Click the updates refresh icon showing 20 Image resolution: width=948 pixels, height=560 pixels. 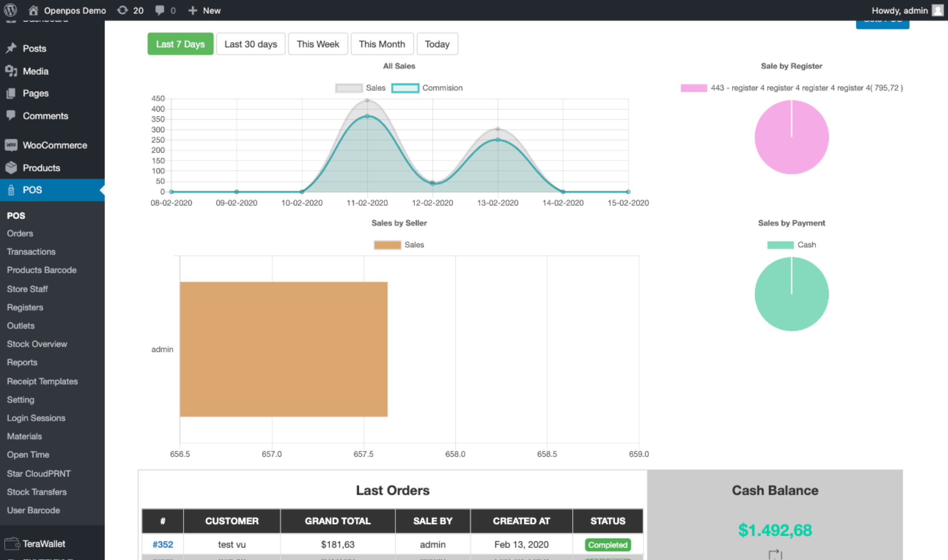point(123,10)
